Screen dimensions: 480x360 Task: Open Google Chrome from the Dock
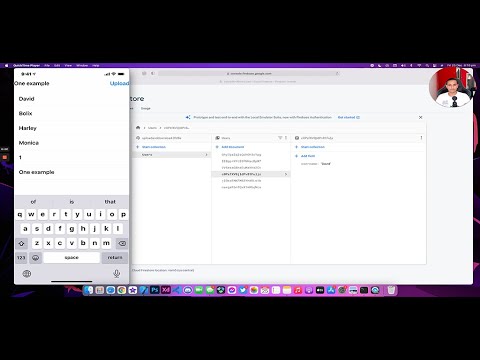(122, 290)
